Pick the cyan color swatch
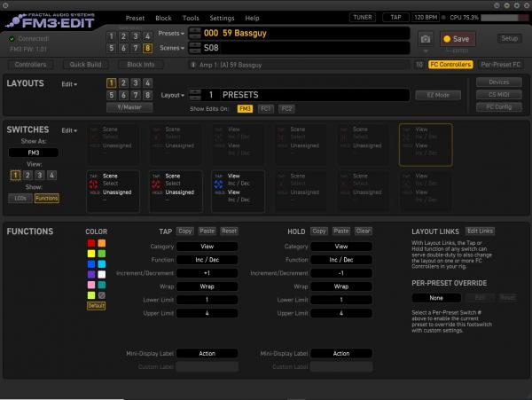Image resolution: width=532 pixels, height=400 pixels. pyautogui.click(x=102, y=264)
